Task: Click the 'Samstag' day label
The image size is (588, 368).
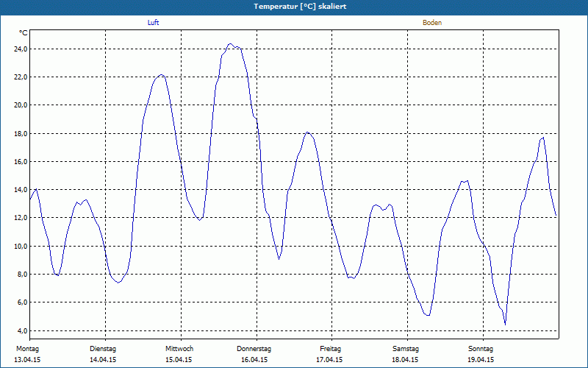Action: pos(406,349)
